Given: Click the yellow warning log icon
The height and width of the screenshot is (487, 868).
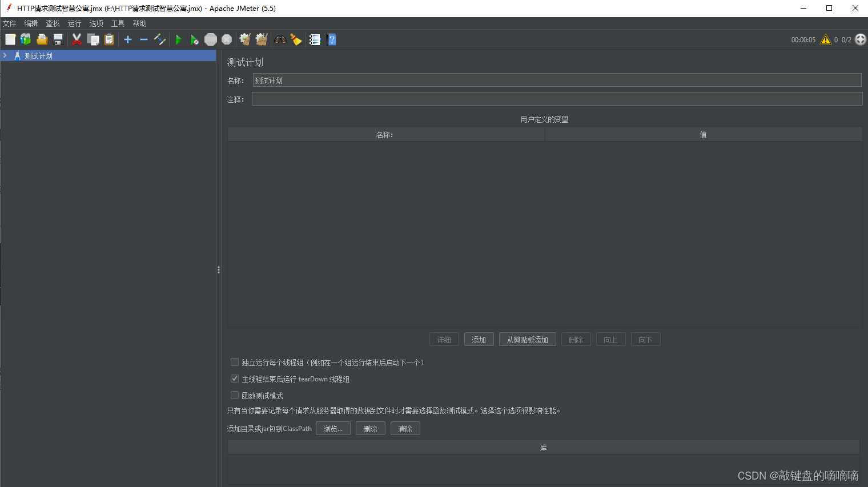Looking at the screenshot, I should 826,39.
